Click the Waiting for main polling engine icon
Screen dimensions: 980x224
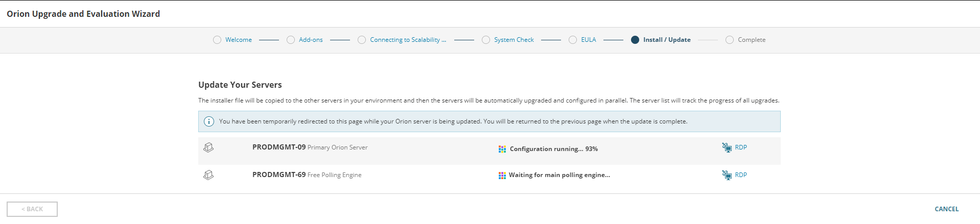pyautogui.click(x=502, y=175)
